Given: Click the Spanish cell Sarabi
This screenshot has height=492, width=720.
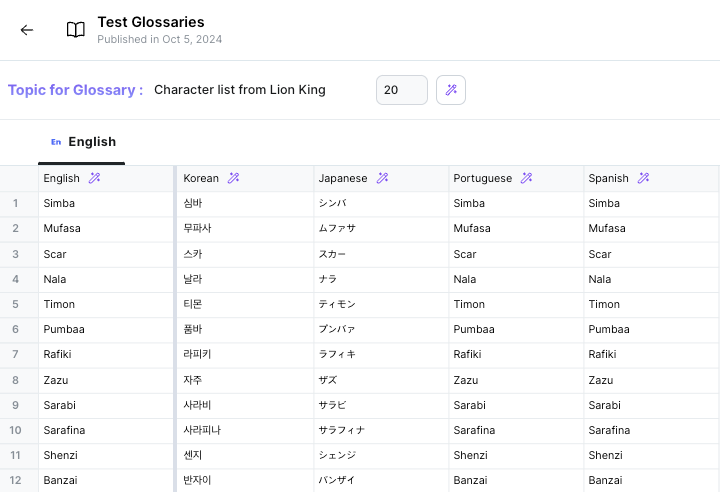Looking at the screenshot, I should coord(651,405).
